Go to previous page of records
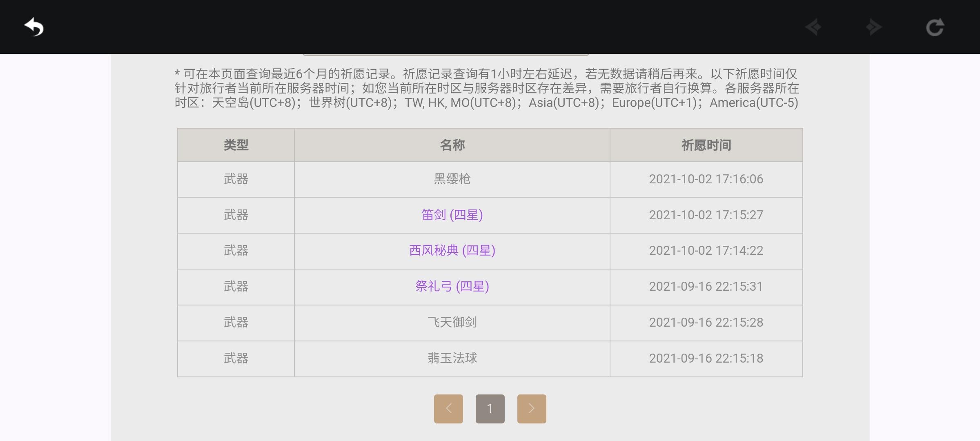 pos(448,408)
